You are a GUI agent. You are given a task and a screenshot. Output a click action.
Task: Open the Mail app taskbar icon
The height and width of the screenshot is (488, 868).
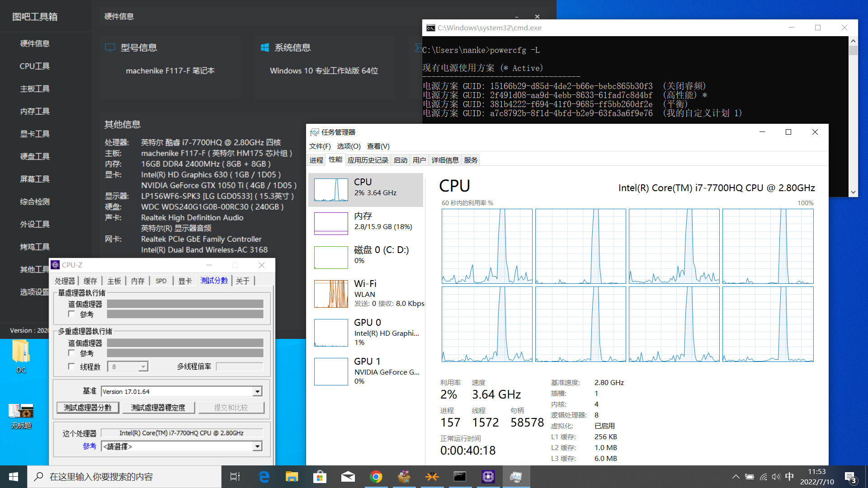(x=348, y=477)
